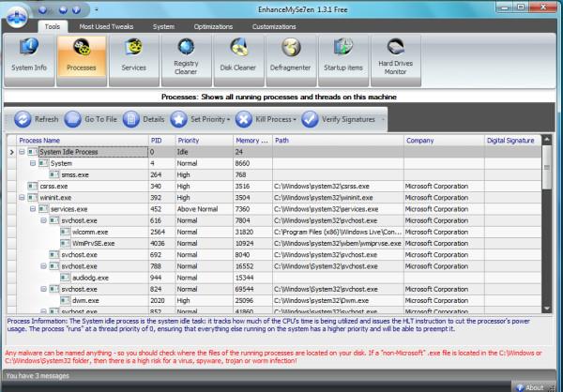Collapse the wininit.exe tree node
Viewport: 563px width, 392px height.
(23, 198)
